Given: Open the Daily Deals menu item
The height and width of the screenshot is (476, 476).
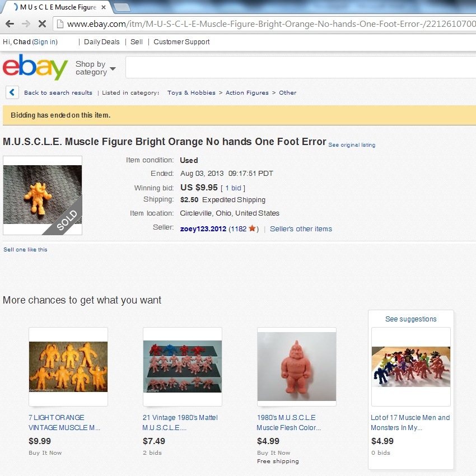Looking at the screenshot, I should coord(102,42).
